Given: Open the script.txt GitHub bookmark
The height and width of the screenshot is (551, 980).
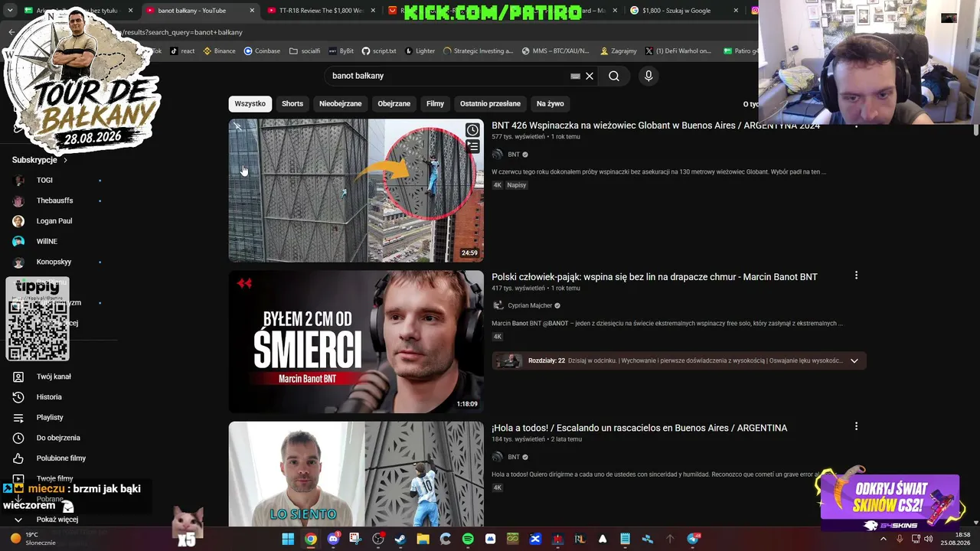Looking at the screenshot, I should pos(379,51).
